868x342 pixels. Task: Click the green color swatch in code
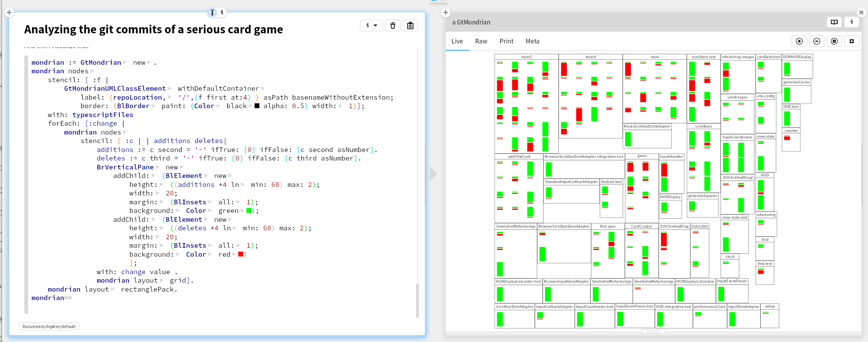(249, 211)
